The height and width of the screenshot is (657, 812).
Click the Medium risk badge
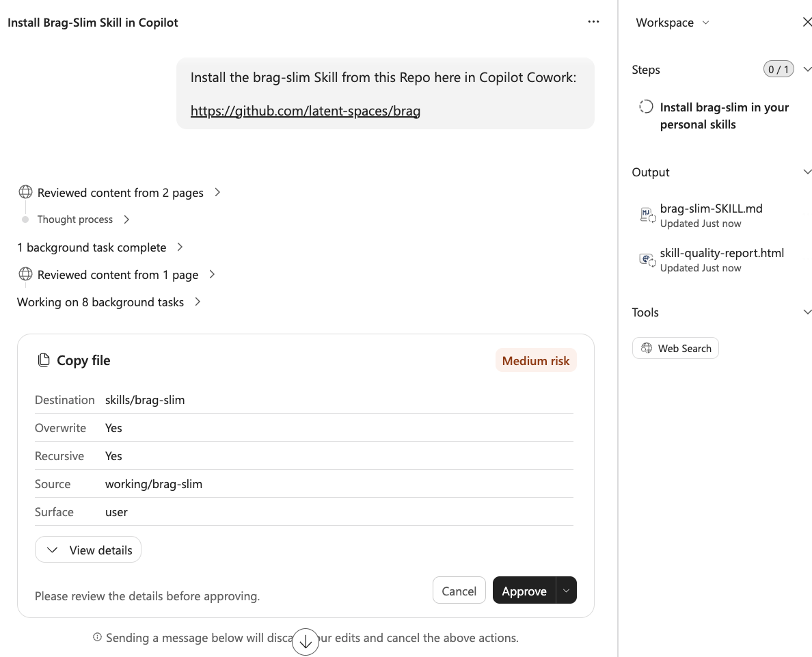(x=535, y=360)
